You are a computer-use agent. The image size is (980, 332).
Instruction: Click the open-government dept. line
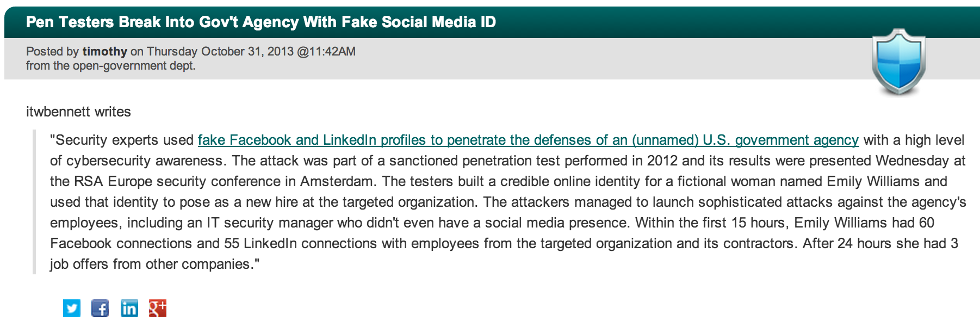tap(110, 66)
